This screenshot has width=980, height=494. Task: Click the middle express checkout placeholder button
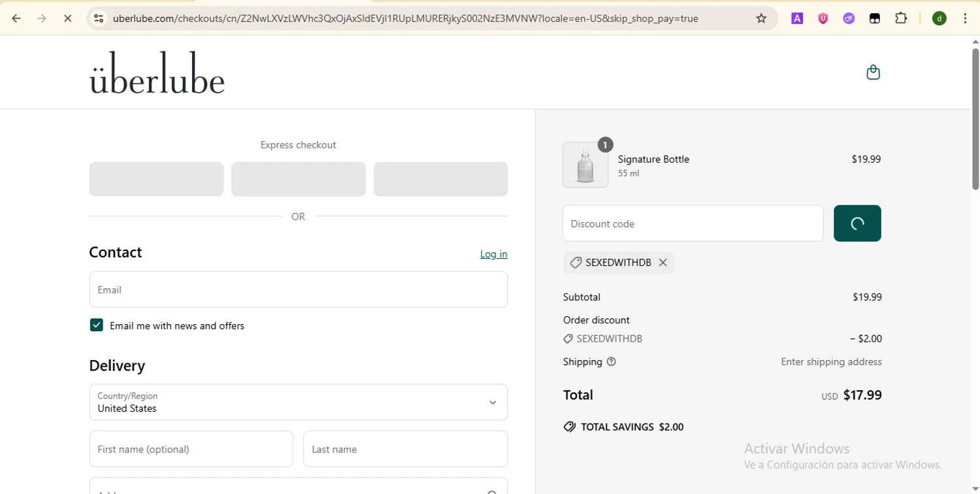[x=299, y=179]
